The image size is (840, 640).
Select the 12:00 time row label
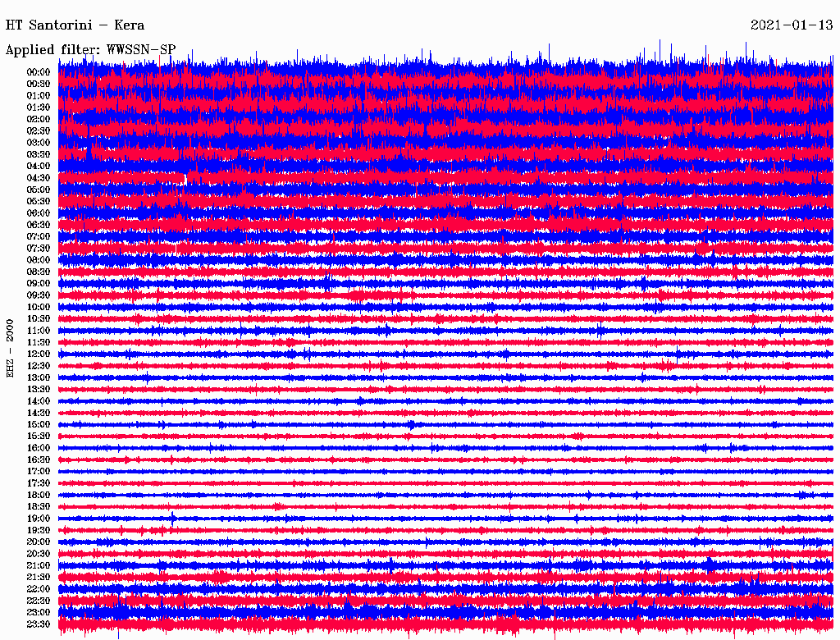coord(39,354)
